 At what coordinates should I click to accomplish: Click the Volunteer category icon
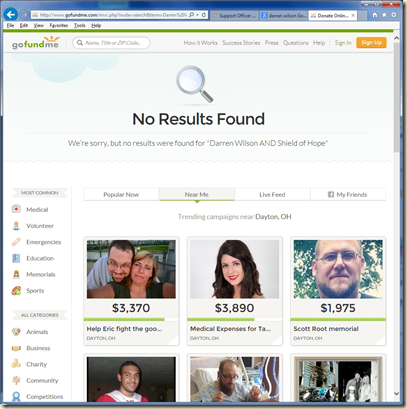16,226
